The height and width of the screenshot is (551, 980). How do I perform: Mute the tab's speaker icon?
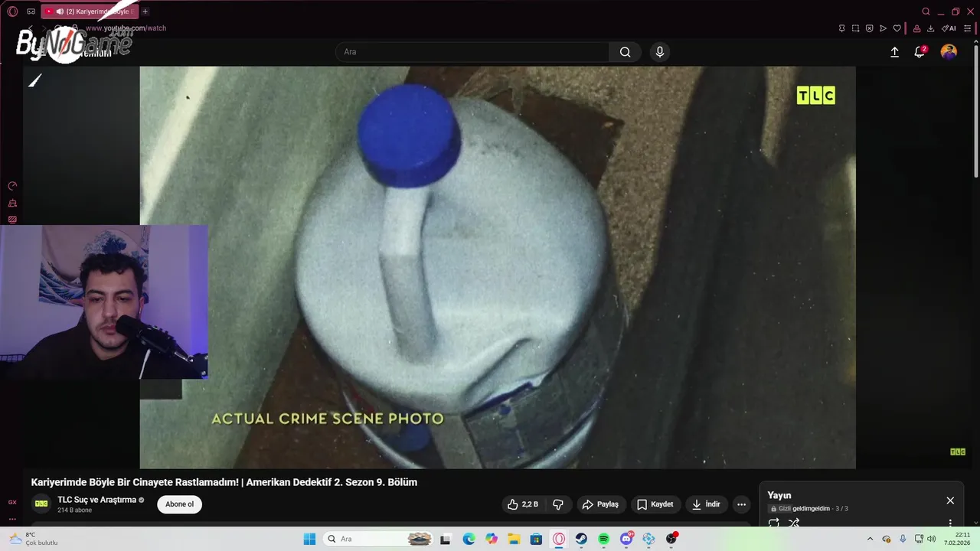(x=60, y=11)
